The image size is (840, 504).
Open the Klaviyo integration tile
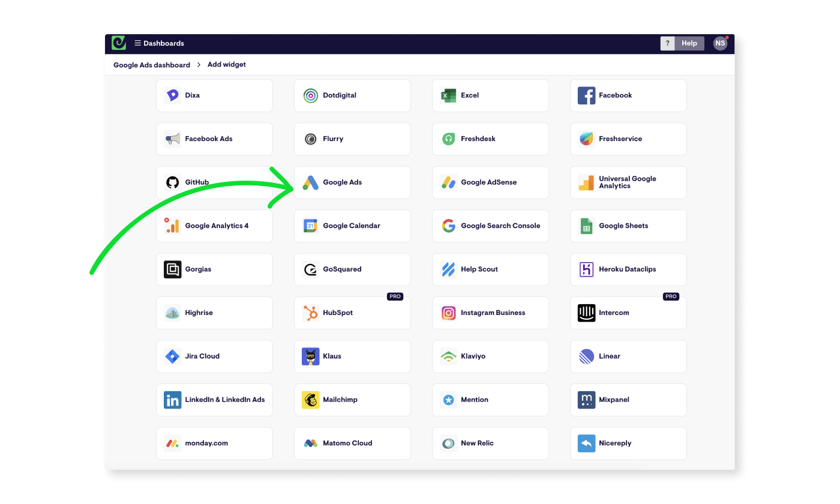(490, 356)
